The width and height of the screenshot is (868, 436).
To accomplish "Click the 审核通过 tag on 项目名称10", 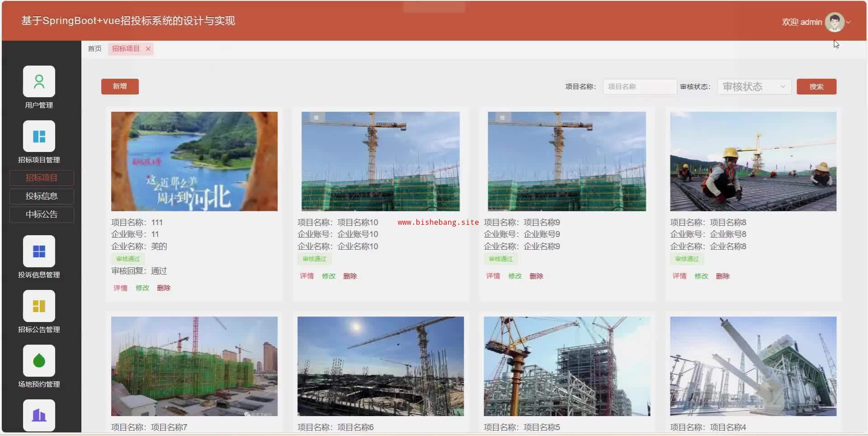I will point(314,259).
